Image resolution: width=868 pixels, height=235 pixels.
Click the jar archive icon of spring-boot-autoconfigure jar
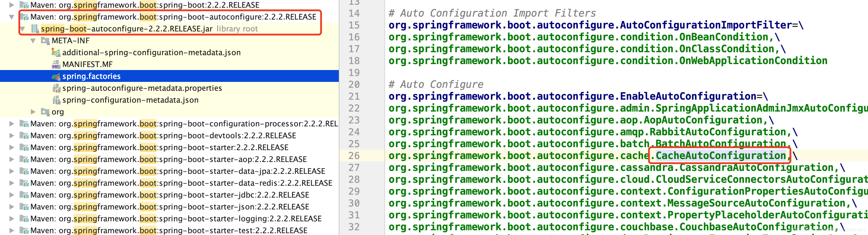pos(35,29)
